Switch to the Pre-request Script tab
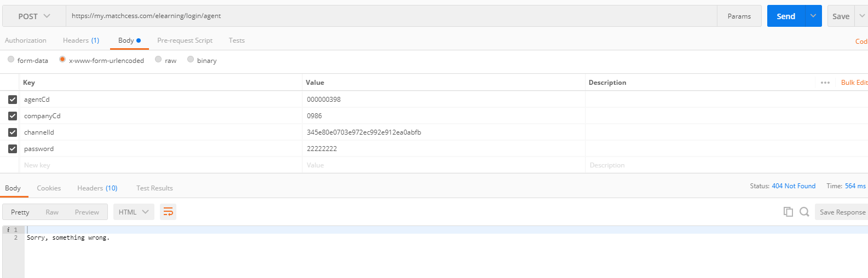This screenshot has width=868, height=278. tap(185, 40)
